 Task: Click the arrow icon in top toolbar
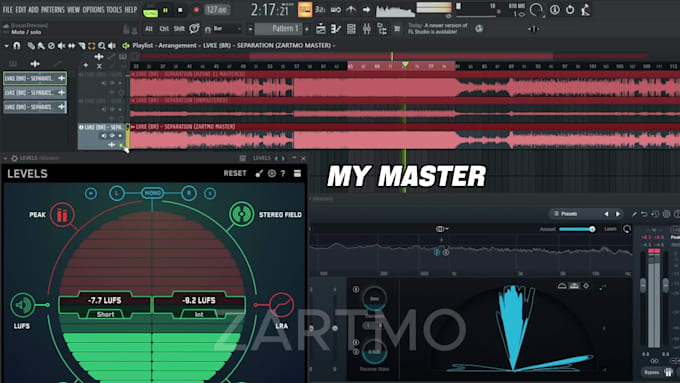(366, 10)
